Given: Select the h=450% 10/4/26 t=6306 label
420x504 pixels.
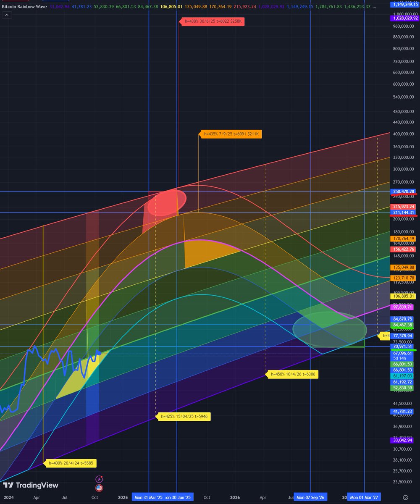Looking at the screenshot, I should pyautogui.click(x=292, y=374).
